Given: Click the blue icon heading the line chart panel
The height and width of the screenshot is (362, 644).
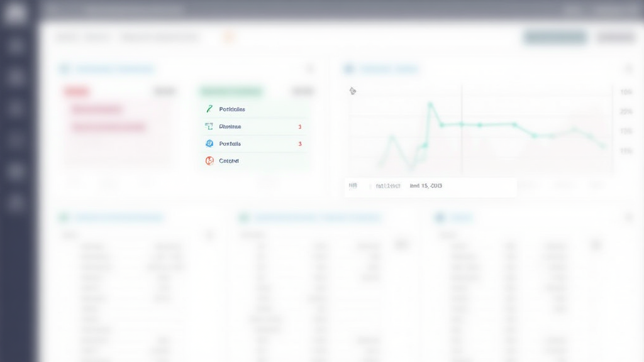Looking at the screenshot, I should point(349,69).
